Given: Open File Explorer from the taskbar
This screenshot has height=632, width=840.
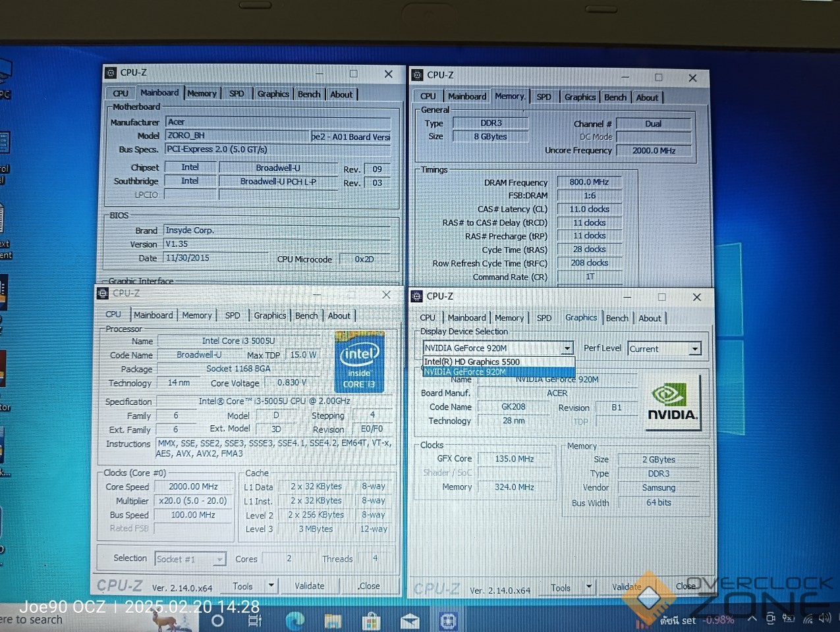Looking at the screenshot, I should tap(333, 621).
